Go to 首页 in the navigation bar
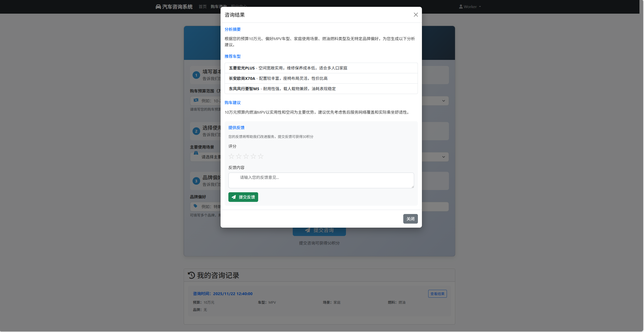The height and width of the screenshot is (332, 644). 202,7
